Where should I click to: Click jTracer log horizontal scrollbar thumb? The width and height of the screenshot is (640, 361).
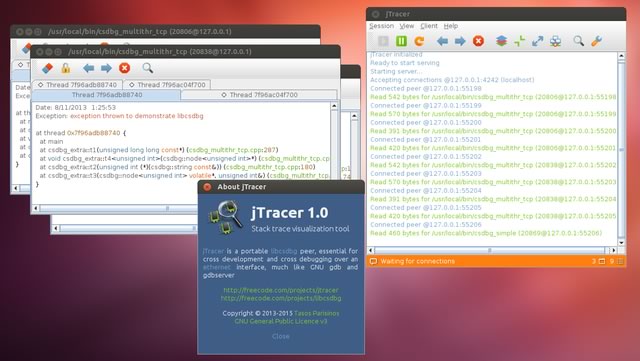pos(489,250)
